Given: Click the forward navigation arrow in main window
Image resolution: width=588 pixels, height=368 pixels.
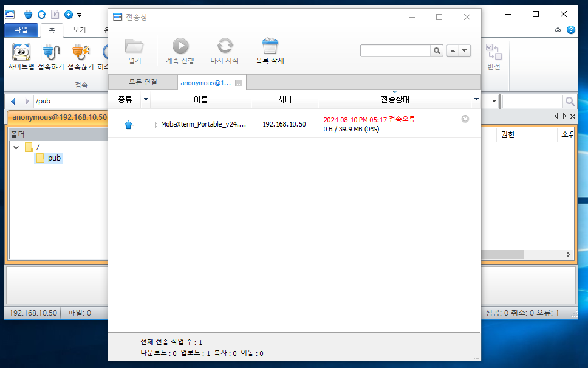Looking at the screenshot, I should pyautogui.click(x=27, y=101).
